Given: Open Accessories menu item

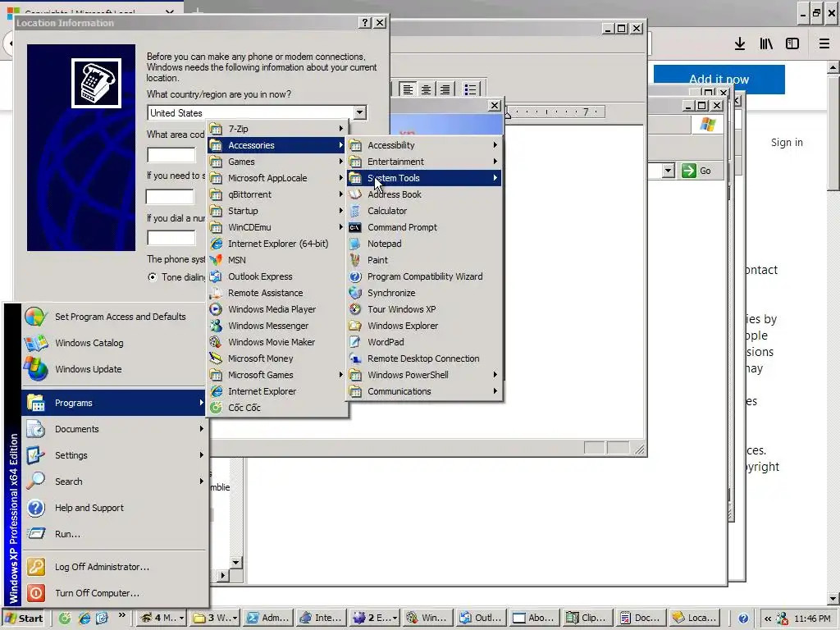Looking at the screenshot, I should tap(277, 145).
